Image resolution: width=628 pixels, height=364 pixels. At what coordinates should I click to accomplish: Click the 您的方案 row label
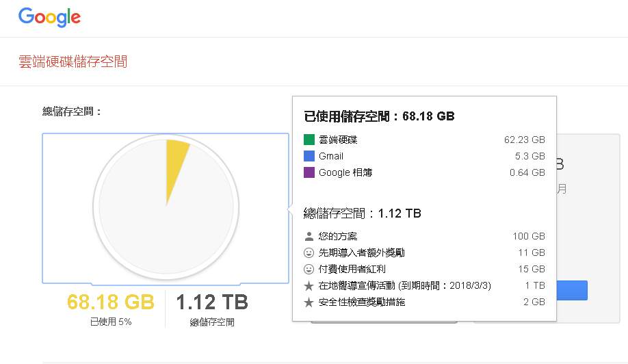[338, 236]
